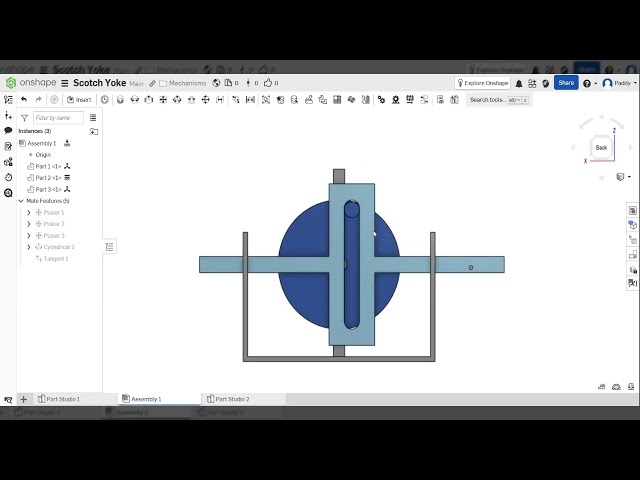Select the Pin slot mate tool
This screenshot has height=480, width=640.
191,100
